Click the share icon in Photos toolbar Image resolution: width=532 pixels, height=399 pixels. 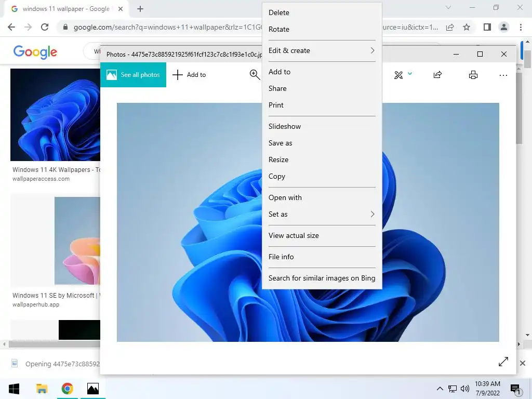[437, 75]
